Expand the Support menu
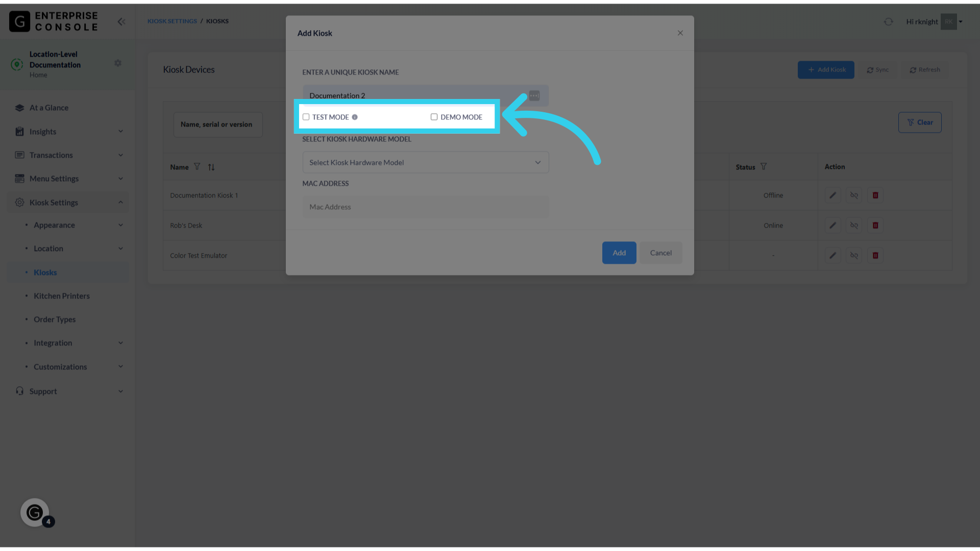The height and width of the screenshot is (551, 980). click(68, 391)
